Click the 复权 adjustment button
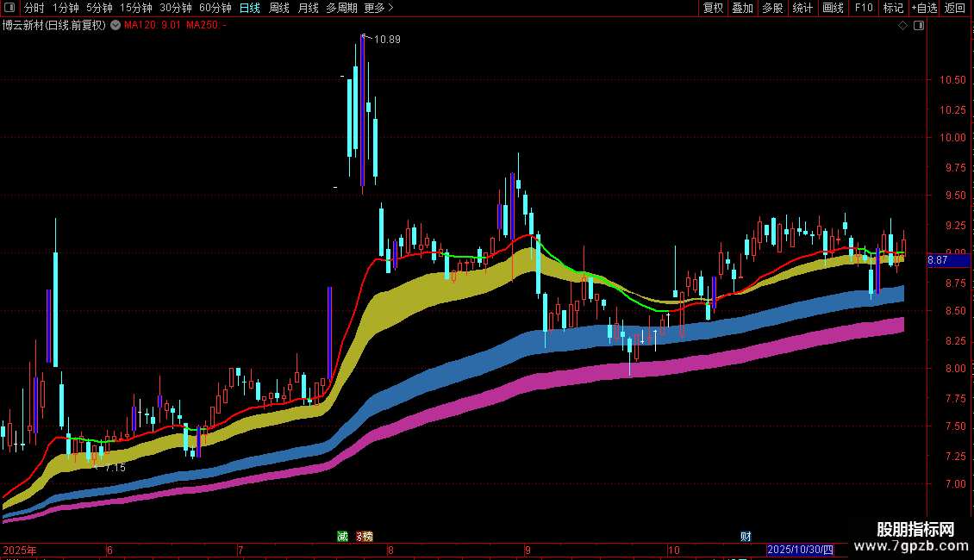Screen dimensions: 974x560 point(713,8)
